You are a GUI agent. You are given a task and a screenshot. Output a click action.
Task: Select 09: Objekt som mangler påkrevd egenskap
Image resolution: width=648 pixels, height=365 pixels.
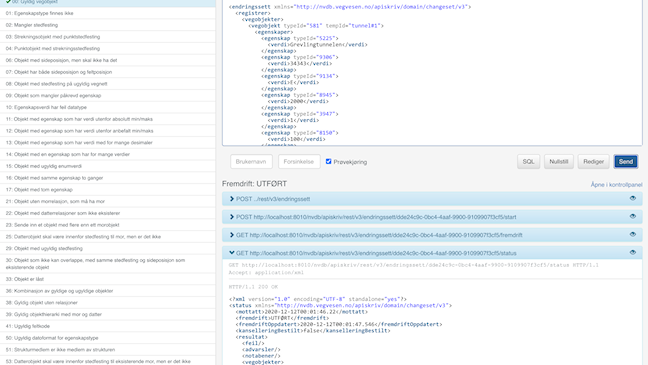click(107, 95)
